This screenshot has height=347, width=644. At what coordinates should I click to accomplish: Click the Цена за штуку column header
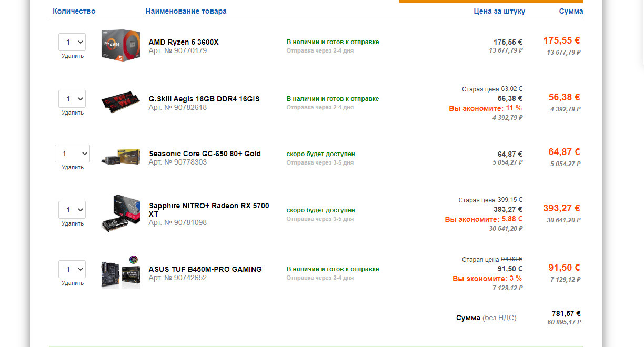pos(499,11)
